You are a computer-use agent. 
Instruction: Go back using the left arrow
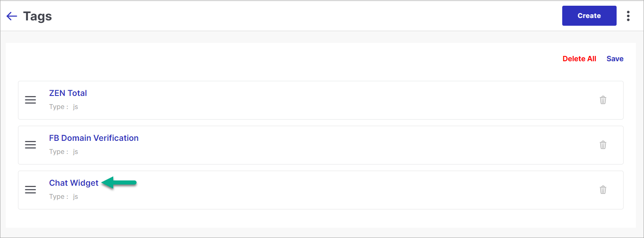tap(12, 16)
